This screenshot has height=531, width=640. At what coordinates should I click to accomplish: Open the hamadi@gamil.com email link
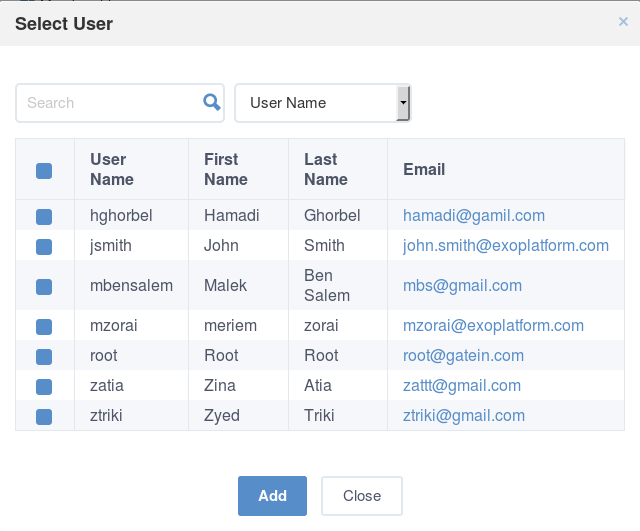(474, 216)
